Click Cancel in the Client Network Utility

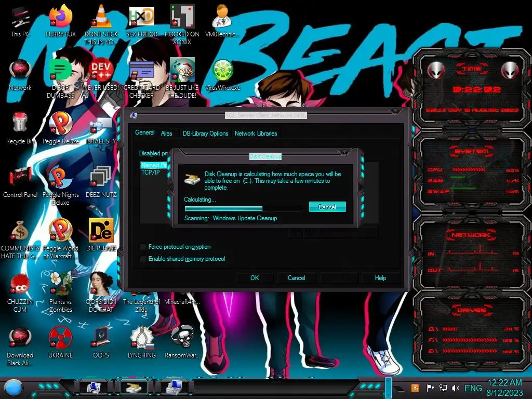point(297,278)
